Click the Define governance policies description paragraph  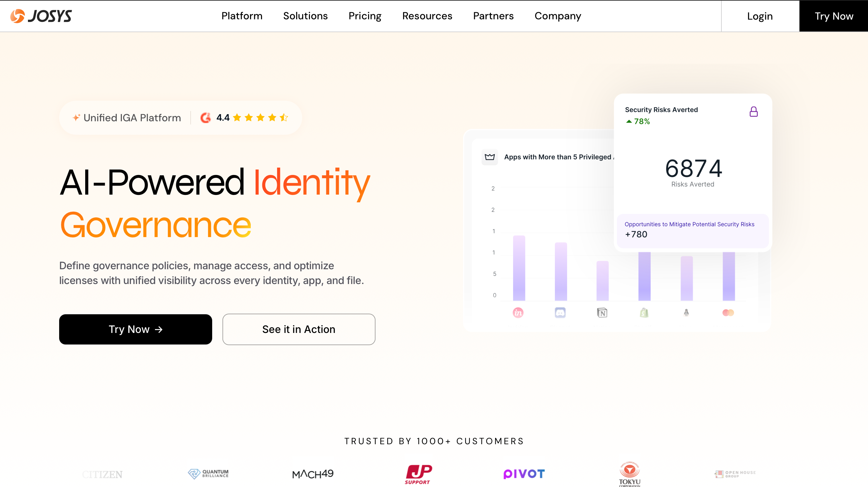(212, 273)
